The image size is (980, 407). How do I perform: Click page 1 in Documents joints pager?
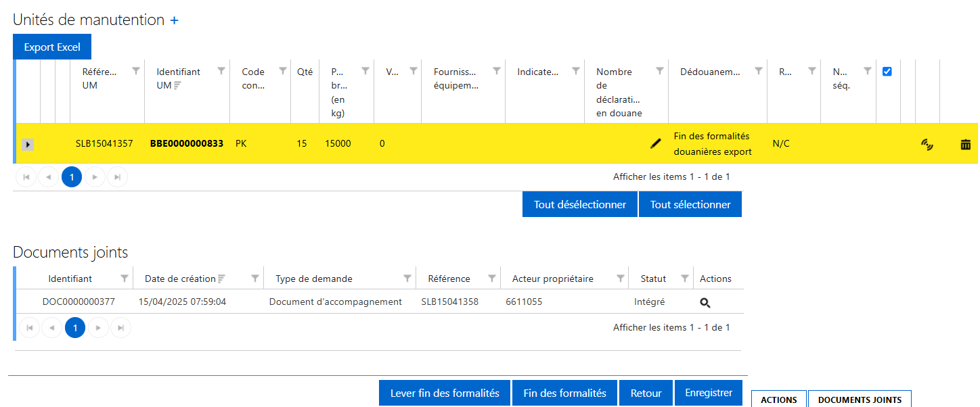75,328
